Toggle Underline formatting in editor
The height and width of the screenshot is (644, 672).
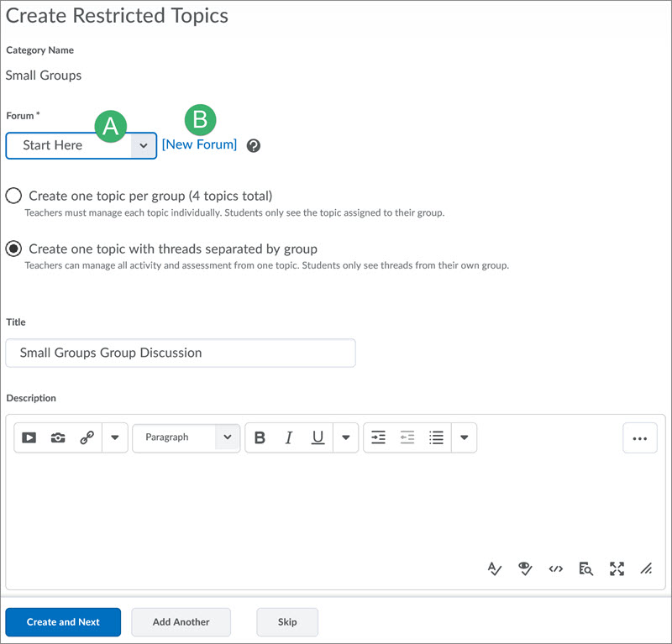tap(318, 437)
